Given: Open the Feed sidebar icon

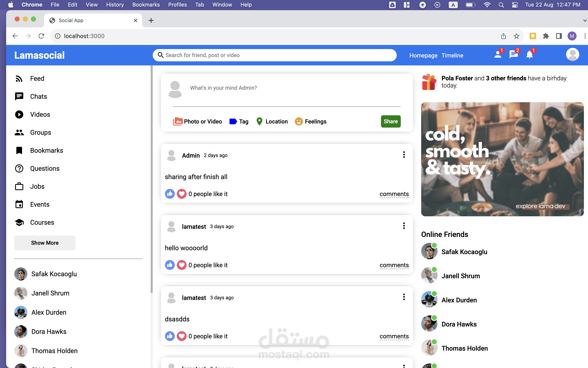Looking at the screenshot, I should pyautogui.click(x=19, y=79).
